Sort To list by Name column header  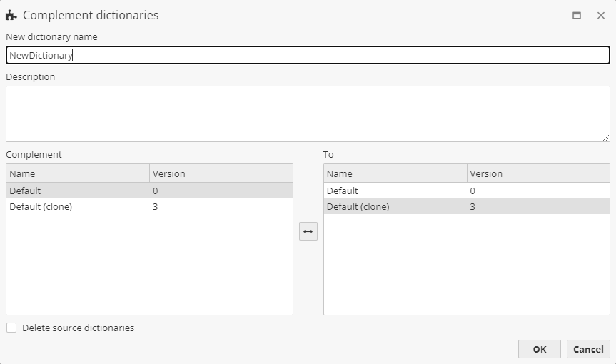coord(395,173)
